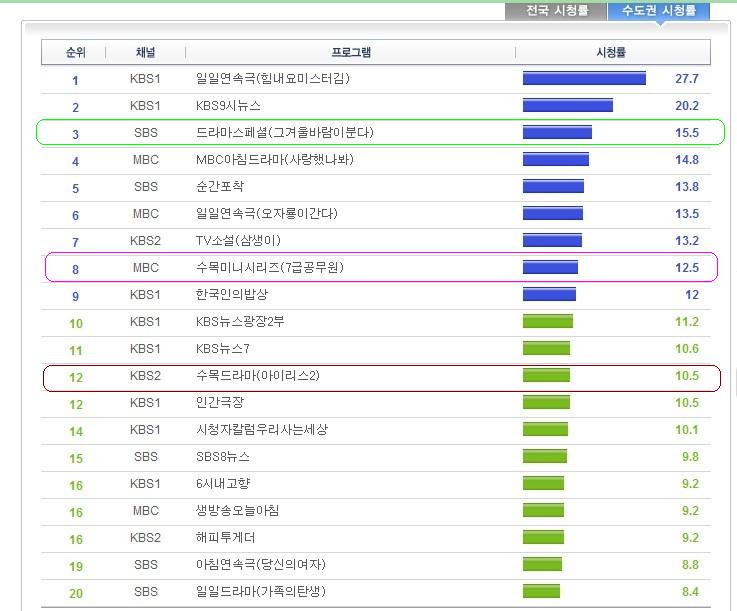Viewport: 737px width, 611px height.
Task: Click the 20.2 rating value
Action: tap(687, 106)
